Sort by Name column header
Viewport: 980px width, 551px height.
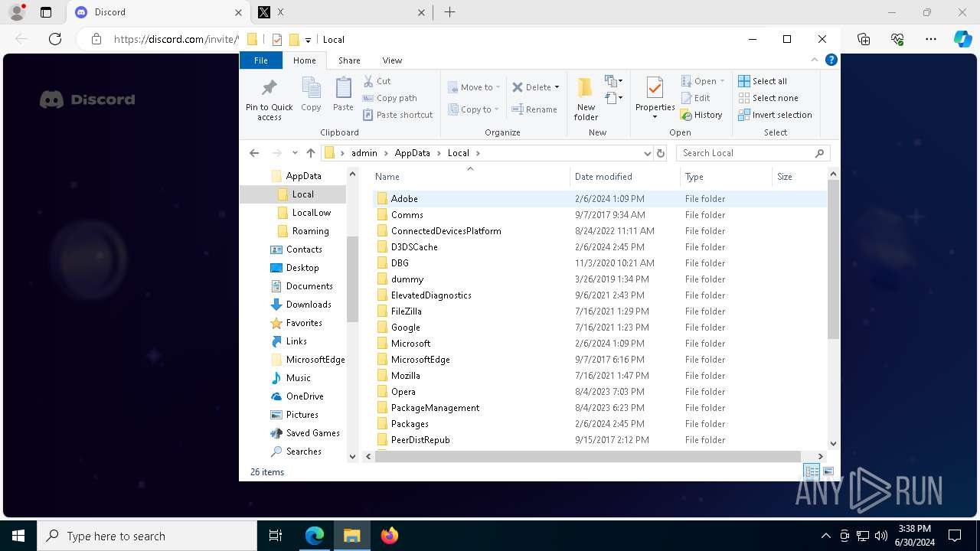tap(470, 177)
